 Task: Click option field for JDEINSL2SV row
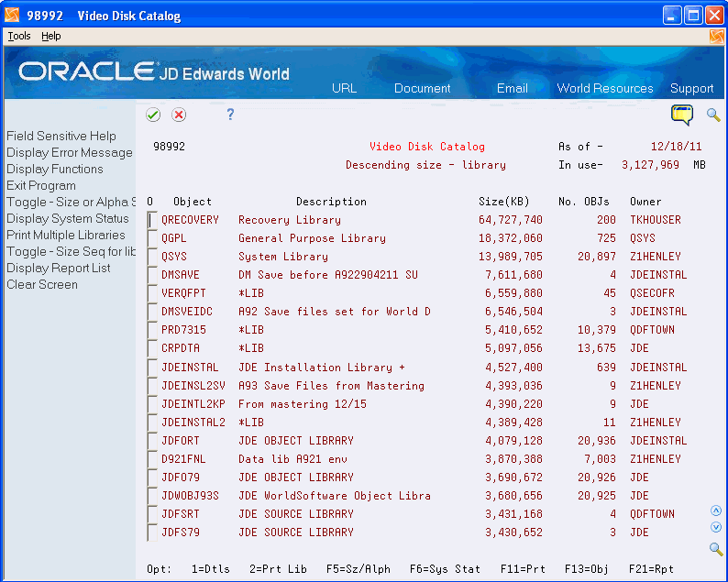(152, 386)
